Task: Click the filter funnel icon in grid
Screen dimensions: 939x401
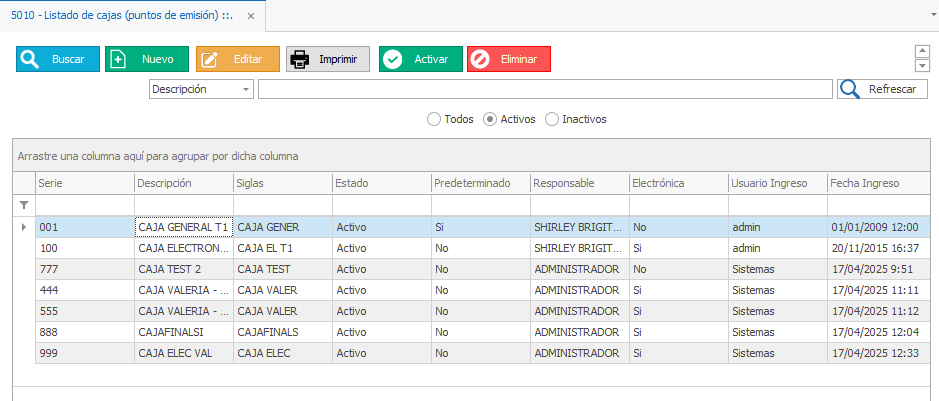Action: coord(24,205)
